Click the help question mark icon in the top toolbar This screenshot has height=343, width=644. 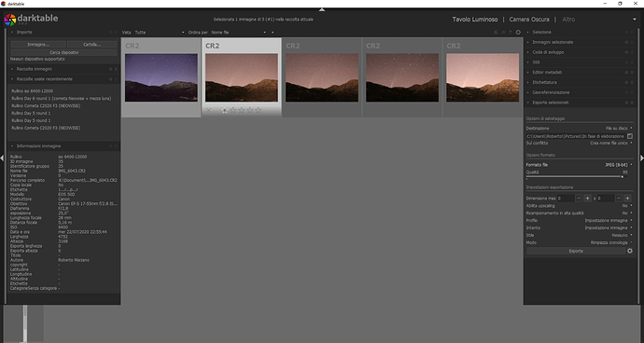[x=511, y=32]
